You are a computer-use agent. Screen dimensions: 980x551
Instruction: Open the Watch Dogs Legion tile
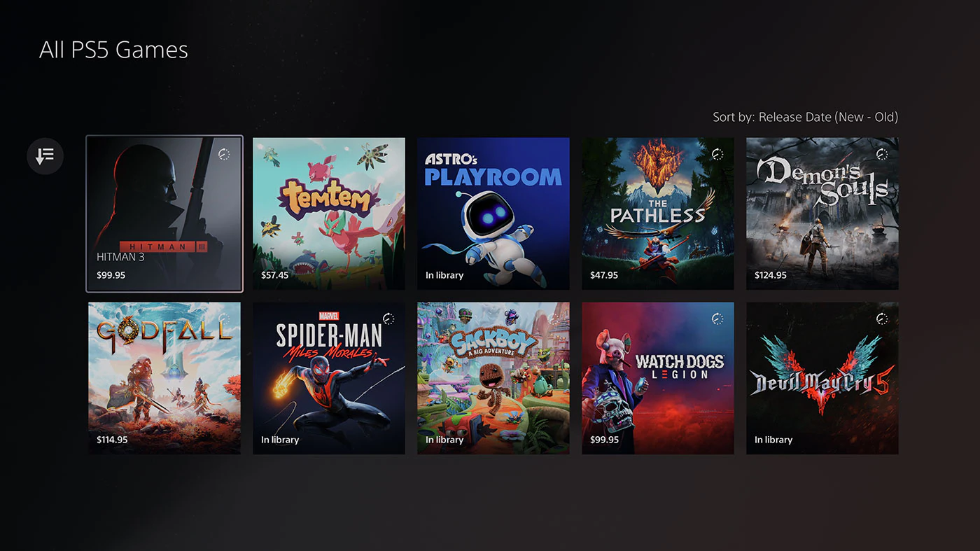[658, 378]
